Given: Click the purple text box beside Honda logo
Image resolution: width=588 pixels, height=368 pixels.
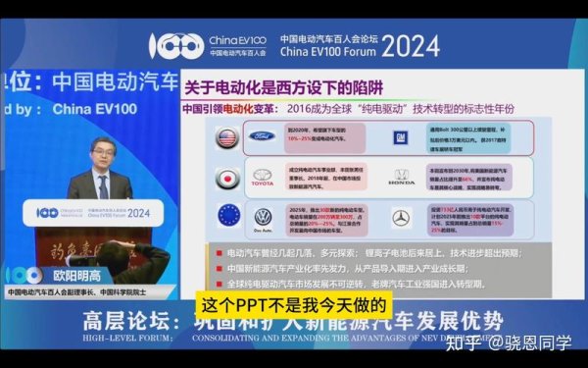Looking at the screenshot, I should click(x=469, y=178).
